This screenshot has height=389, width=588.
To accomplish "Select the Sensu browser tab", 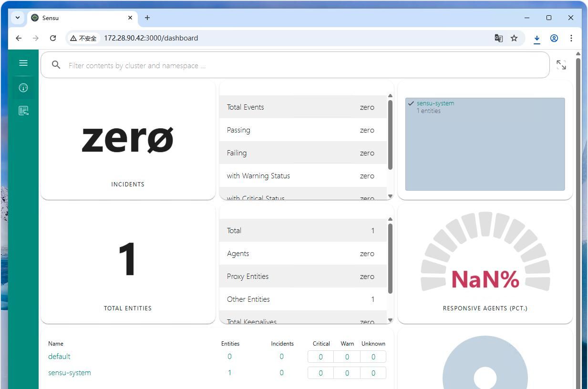I will pyautogui.click(x=82, y=18).
